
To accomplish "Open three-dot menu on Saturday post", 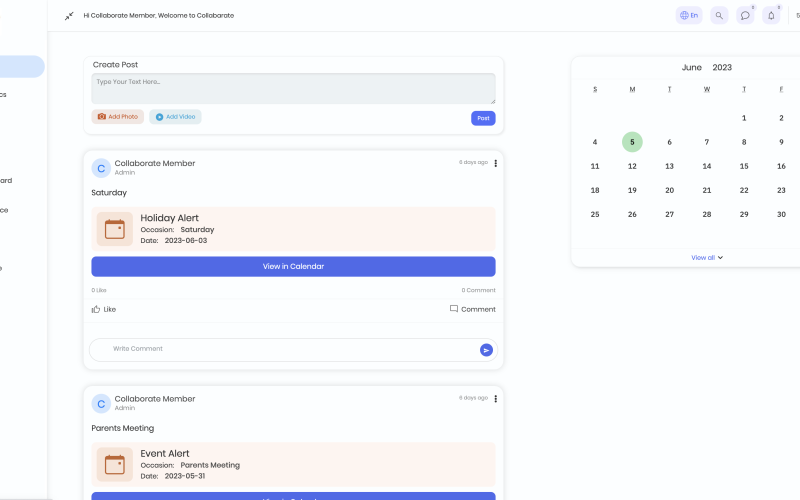I will coord(496,163).
